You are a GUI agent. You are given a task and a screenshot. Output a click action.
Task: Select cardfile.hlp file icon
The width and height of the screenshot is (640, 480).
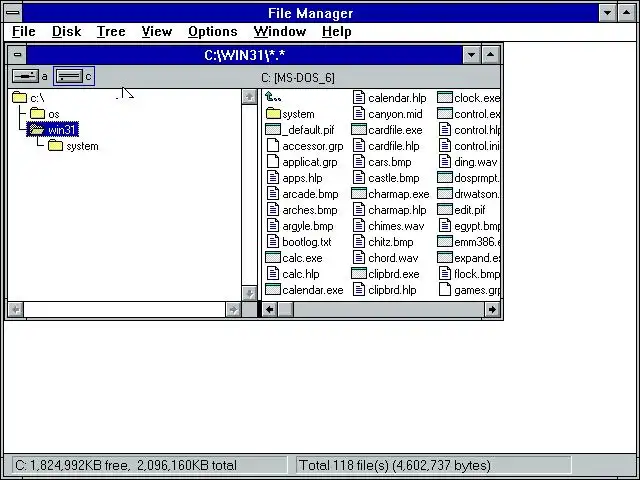tap(359, 146)
